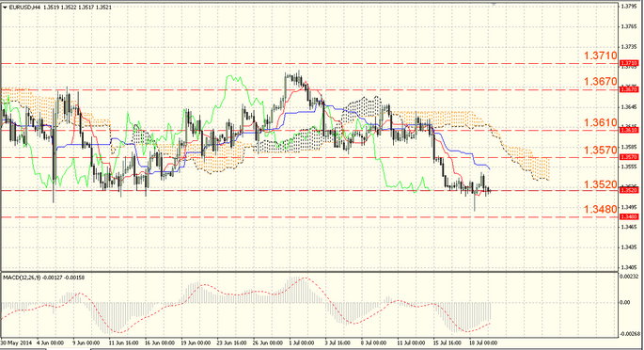This screenshot has width=644, height=350.
Task: Select the large orange 1.3670 level label
Action: 601,82
